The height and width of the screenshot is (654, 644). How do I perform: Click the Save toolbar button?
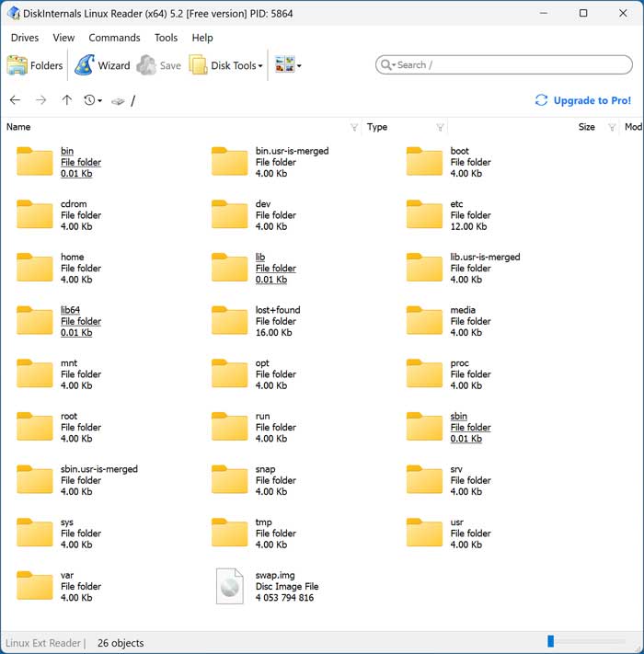(159, 65)
